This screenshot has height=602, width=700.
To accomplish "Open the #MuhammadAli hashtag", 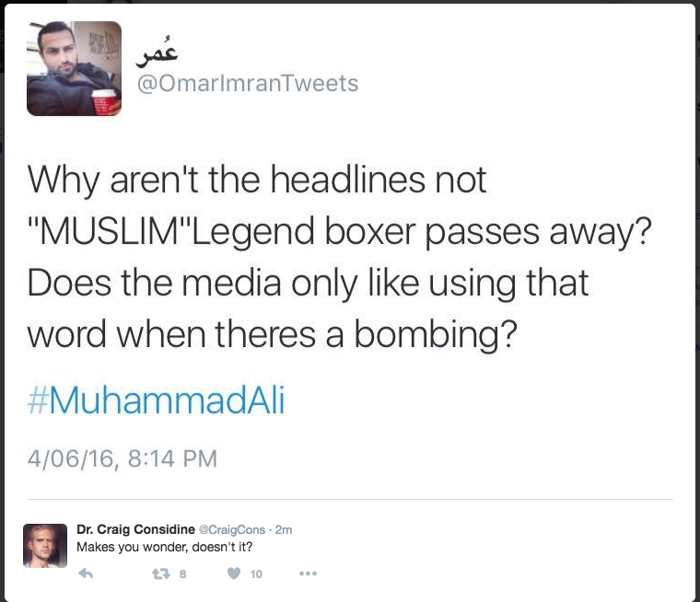I will pyautogui.click(x=156, y=399).
